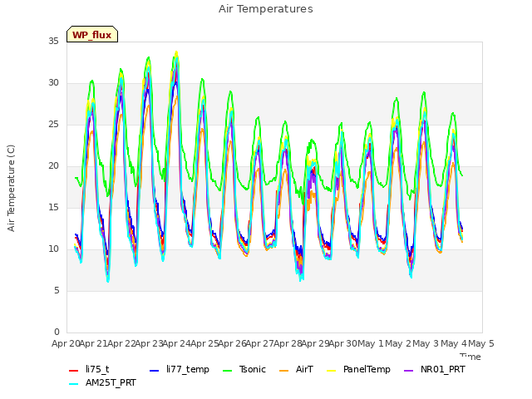Select the AM25T_PRT legend label

111,382
